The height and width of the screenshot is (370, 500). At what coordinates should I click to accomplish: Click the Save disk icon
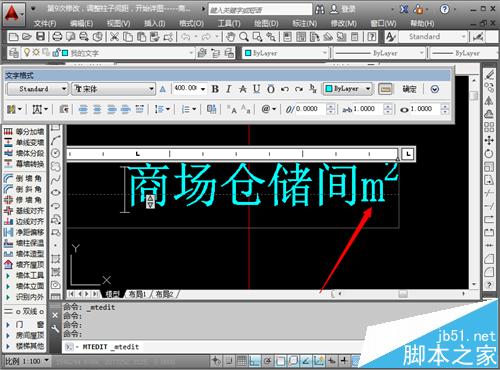[40, 37]
